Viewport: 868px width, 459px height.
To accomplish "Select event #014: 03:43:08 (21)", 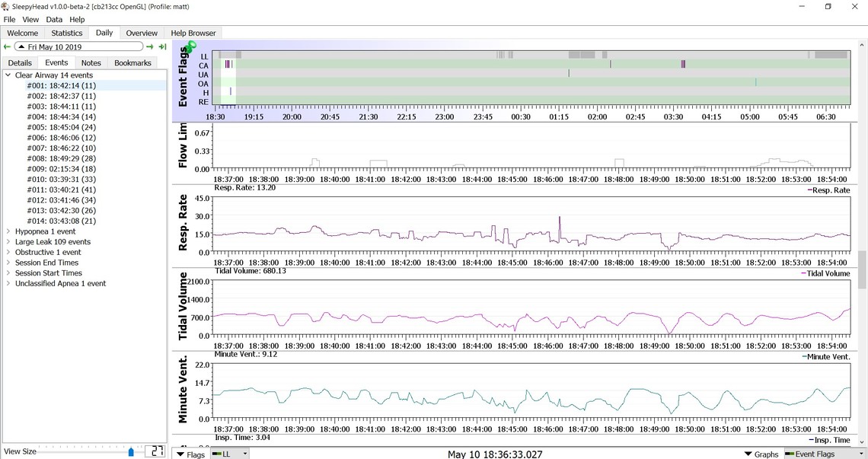I will pyautogui.click(x=62, y=221).
